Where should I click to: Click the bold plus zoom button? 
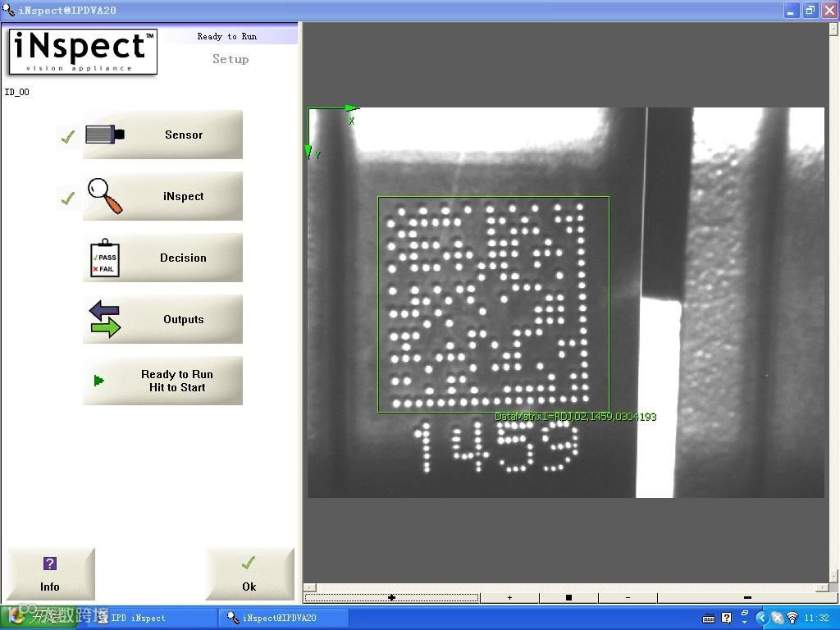(391, 597)
